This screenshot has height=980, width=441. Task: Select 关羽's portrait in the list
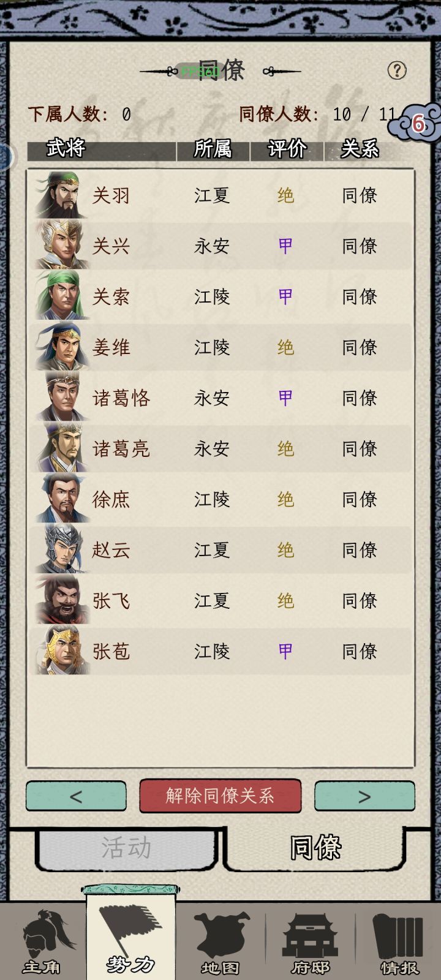tap(62, 195)
